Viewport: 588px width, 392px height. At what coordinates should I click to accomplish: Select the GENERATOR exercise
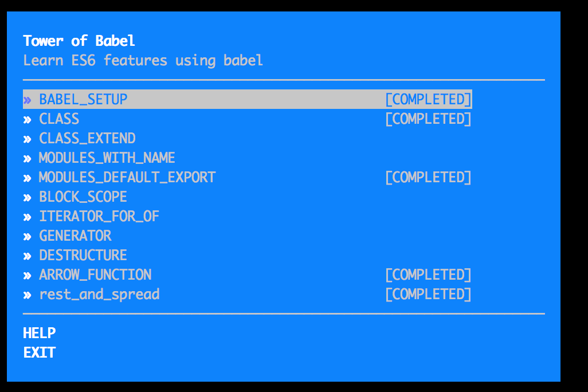click(75, 236)
